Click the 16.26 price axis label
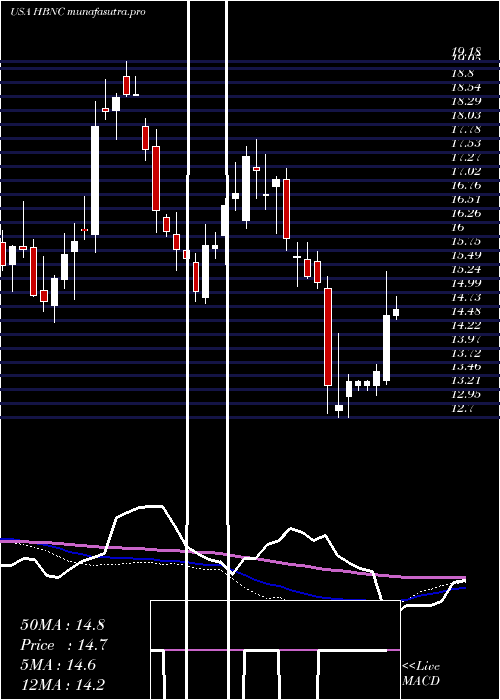Screen dimensions: 500x700 (x=466, y=213)
